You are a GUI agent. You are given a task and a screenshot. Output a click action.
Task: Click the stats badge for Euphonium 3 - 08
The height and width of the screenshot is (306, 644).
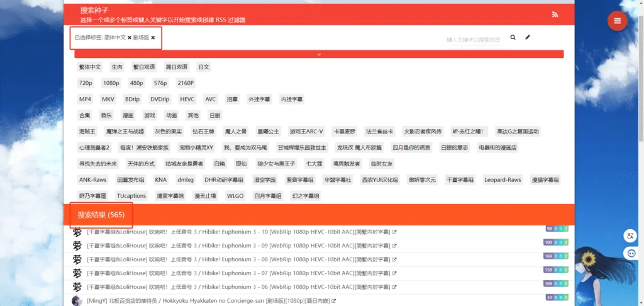(557, 256)
